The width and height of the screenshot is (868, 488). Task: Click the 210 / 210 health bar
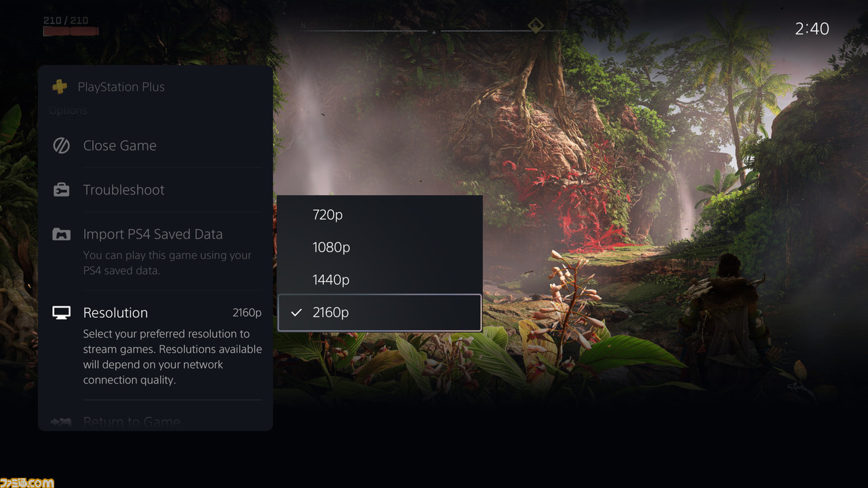point(71,26)
